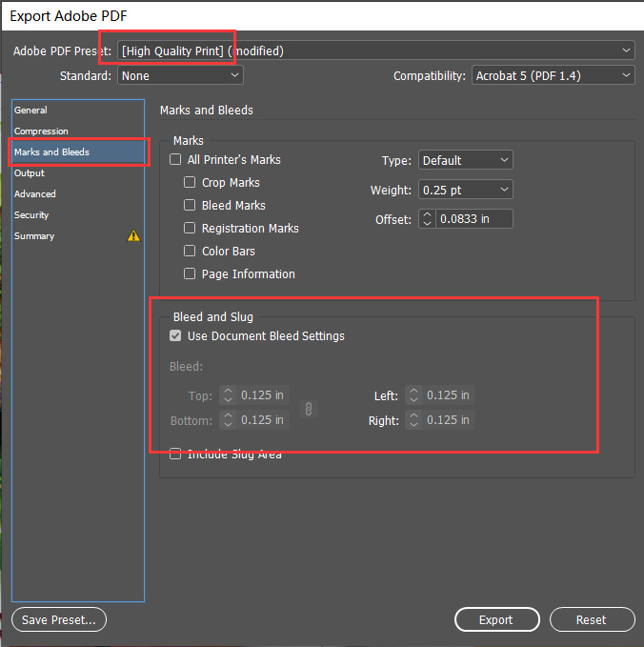Click the Marks and Bleeds panel heading

click(207, 111)
